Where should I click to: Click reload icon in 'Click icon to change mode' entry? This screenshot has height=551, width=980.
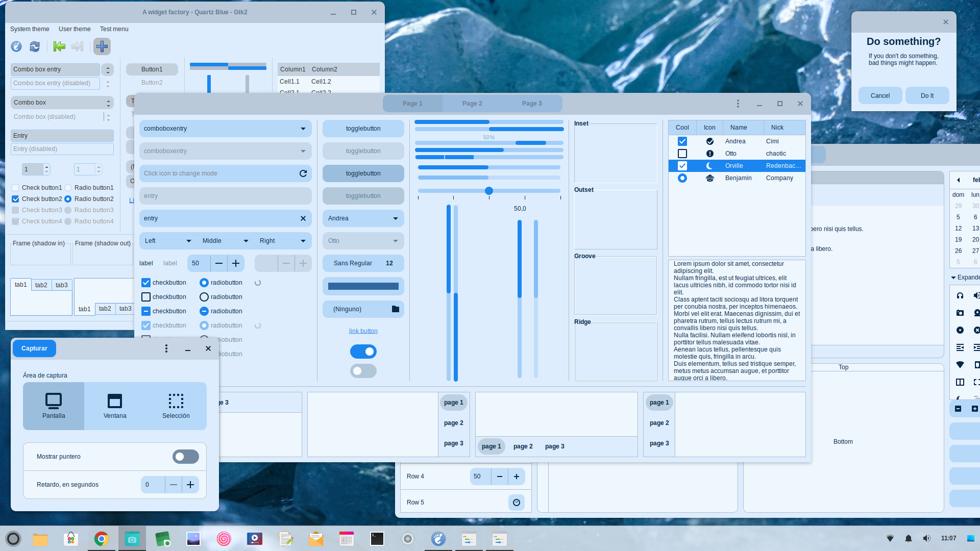tap(303, 173)
